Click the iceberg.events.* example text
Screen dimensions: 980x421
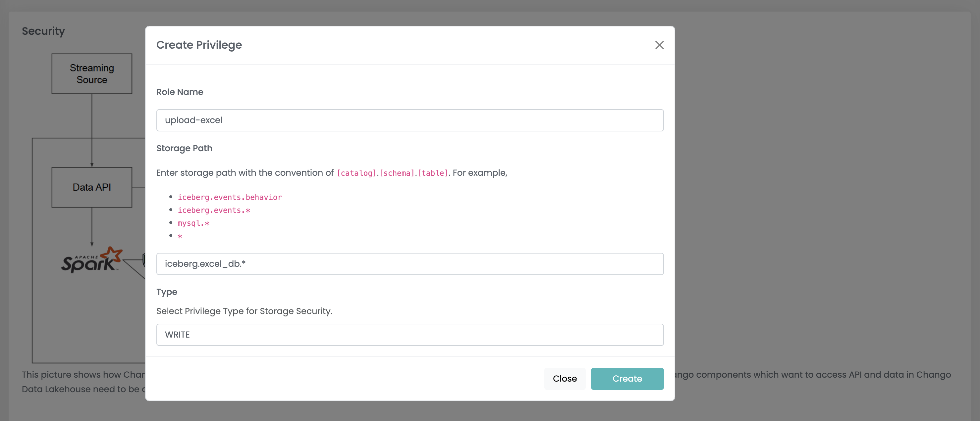click(x=214, y=210)
